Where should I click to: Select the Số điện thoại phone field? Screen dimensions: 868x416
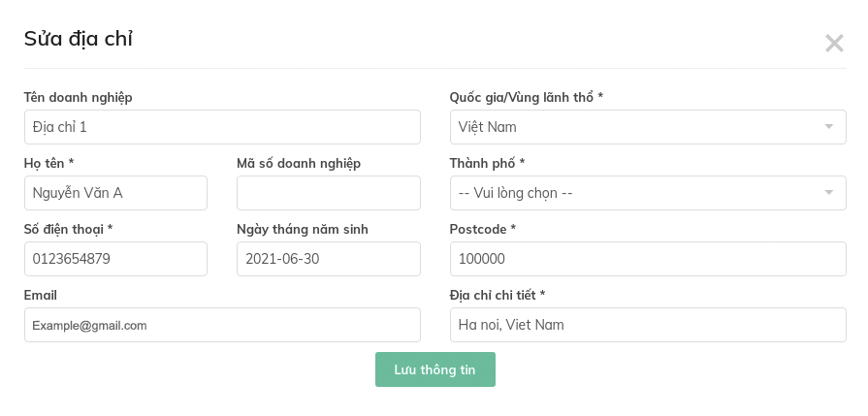[x=115, y=259]
